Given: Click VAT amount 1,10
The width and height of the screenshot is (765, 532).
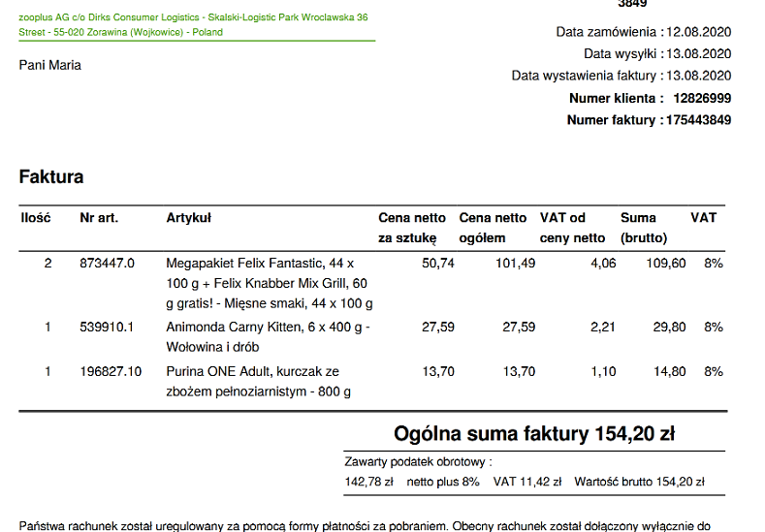Looking at the screenshot, I should (603, 371).
